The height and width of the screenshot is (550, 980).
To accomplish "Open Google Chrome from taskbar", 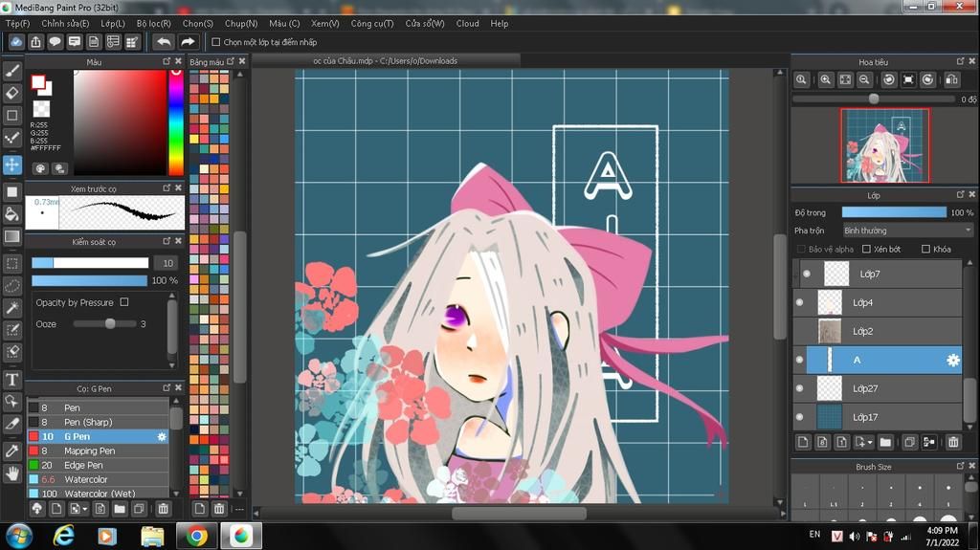I will pos(197,537).
